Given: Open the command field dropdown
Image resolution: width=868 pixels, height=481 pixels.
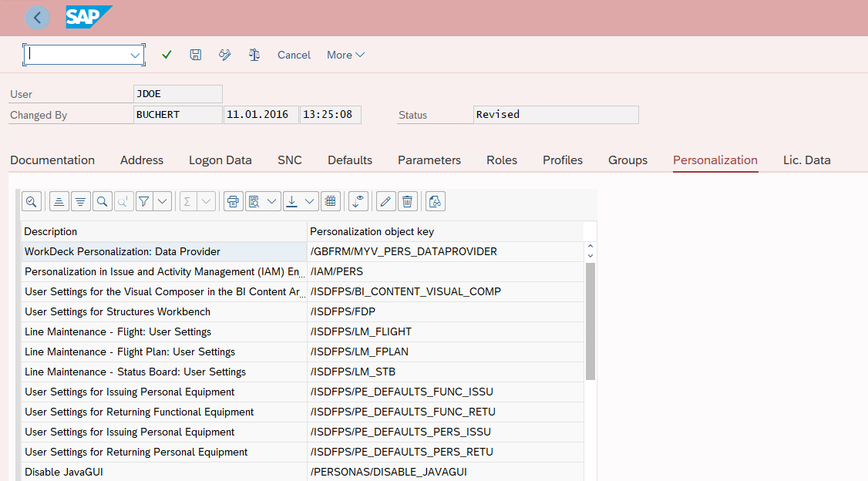Looking at the screenshot, I should coord(135,55).
